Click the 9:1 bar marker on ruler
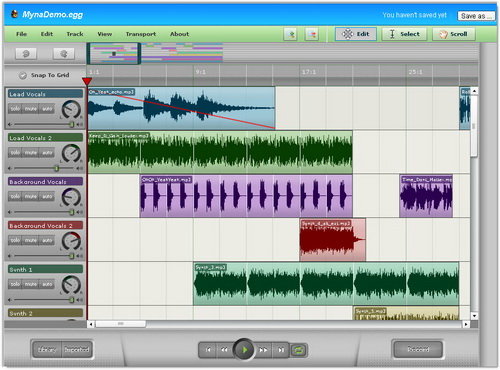Screen dimensions: 500x370 click(201, 72)
